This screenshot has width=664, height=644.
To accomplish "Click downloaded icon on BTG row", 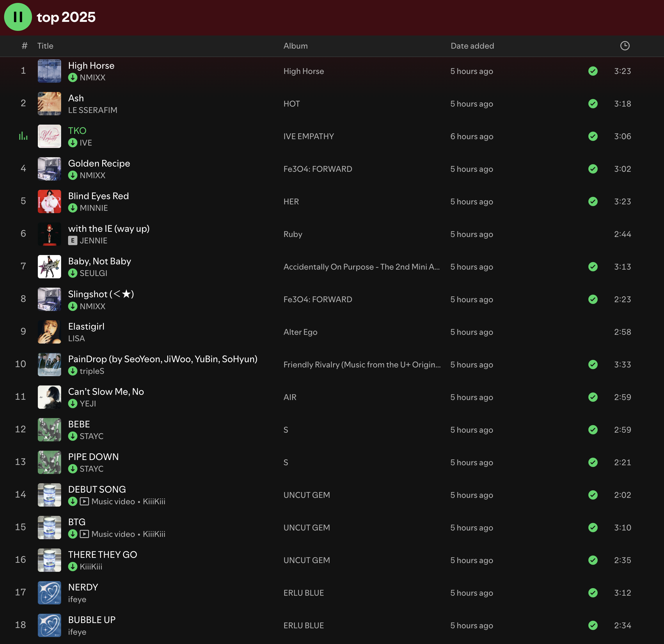I will [72, 534].
